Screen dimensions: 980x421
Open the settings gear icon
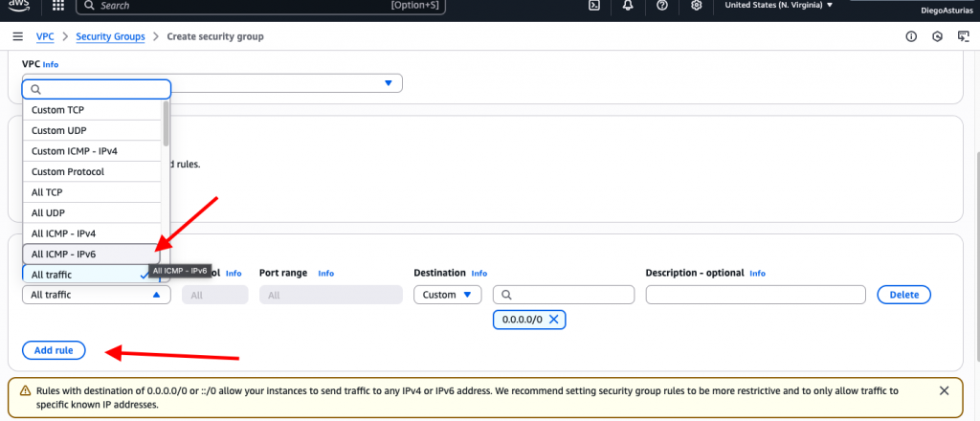click(x=697, y=5)
